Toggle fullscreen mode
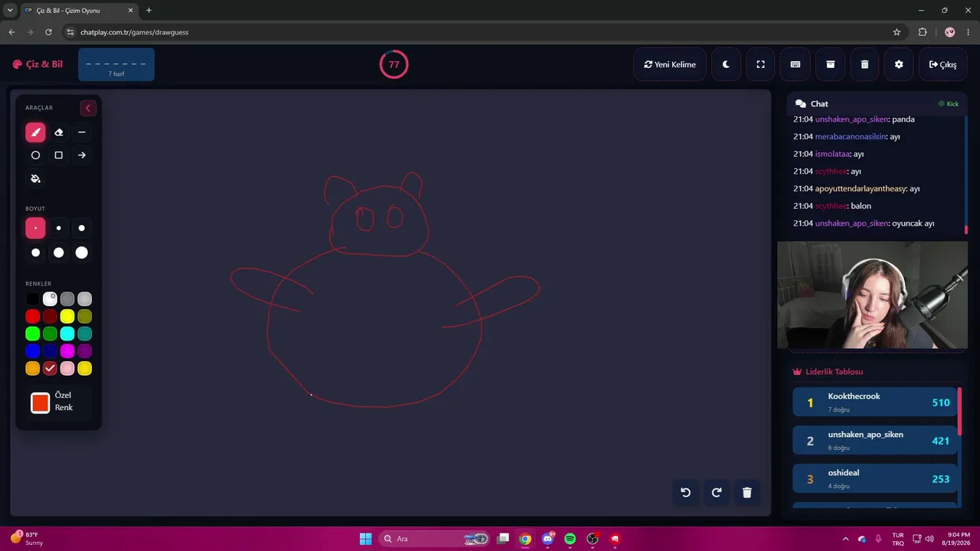The height and width of the screenshot is (551, 980). coord(760,64)
